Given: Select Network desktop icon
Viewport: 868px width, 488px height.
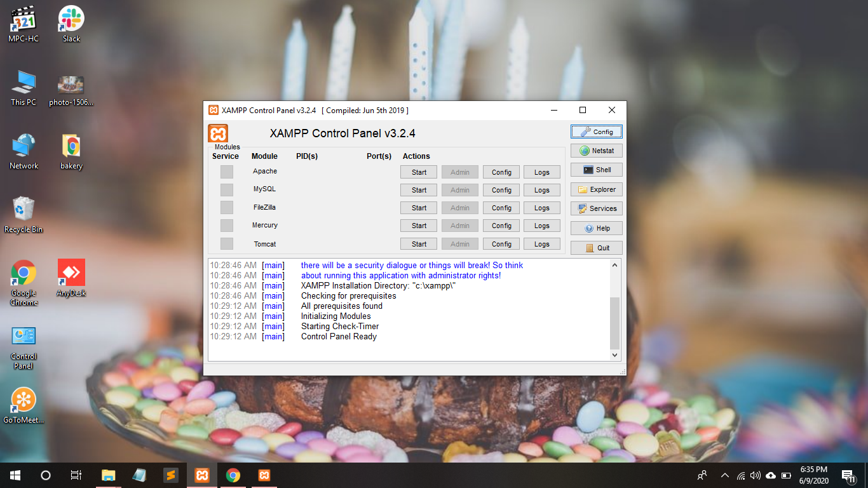Looking at the screenshot, I should (x=24, y=151).
